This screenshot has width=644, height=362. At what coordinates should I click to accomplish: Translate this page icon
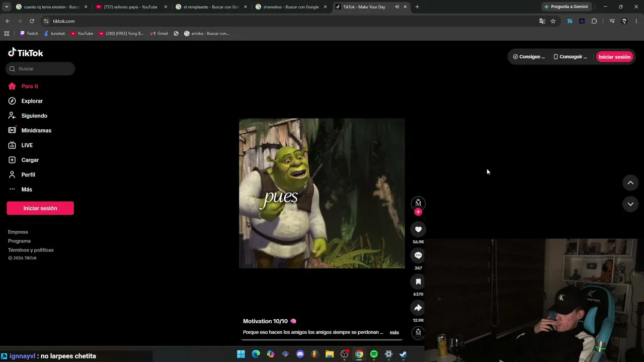coord(542,21)
